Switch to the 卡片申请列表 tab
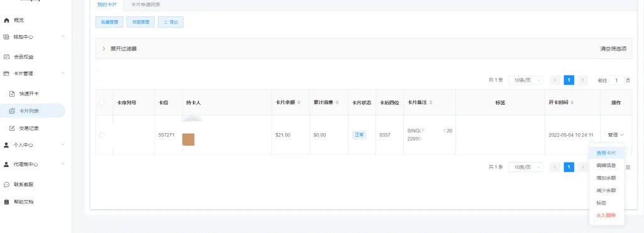 (x=146, y=5)
